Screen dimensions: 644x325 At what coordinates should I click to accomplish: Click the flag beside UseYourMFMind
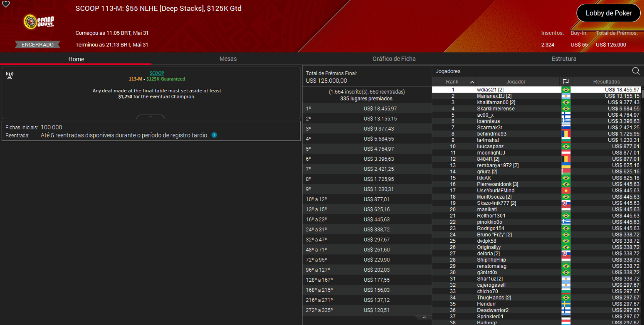(566, 191)
